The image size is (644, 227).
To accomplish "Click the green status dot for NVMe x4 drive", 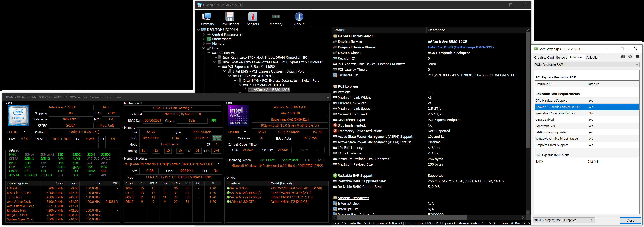I will [x=228, y=201].
